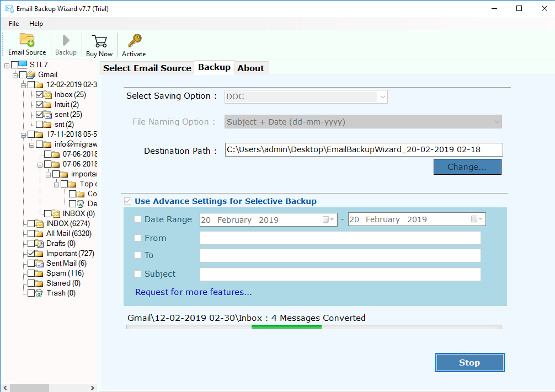
Task: Click the Starred (0) folder icon
Action: pos(39,283)
